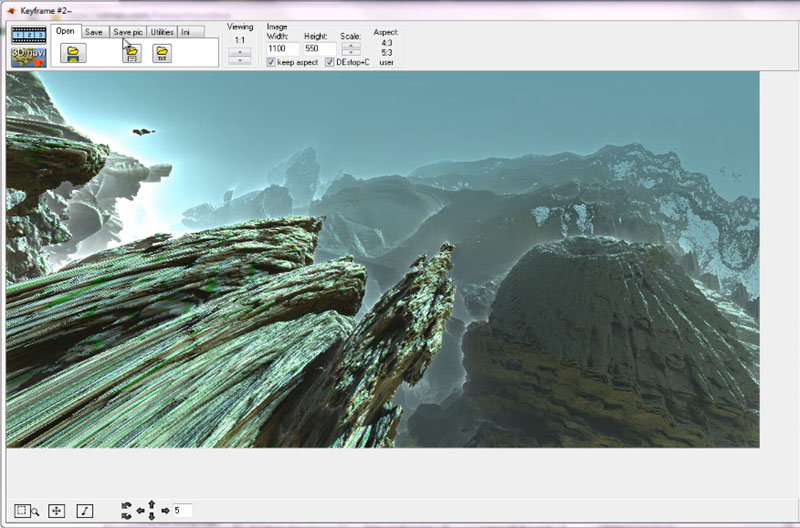This screenshot has height=528, width=800.
Task: Pick the line/eyedropper tool at bottom
Action: (85, 510)
